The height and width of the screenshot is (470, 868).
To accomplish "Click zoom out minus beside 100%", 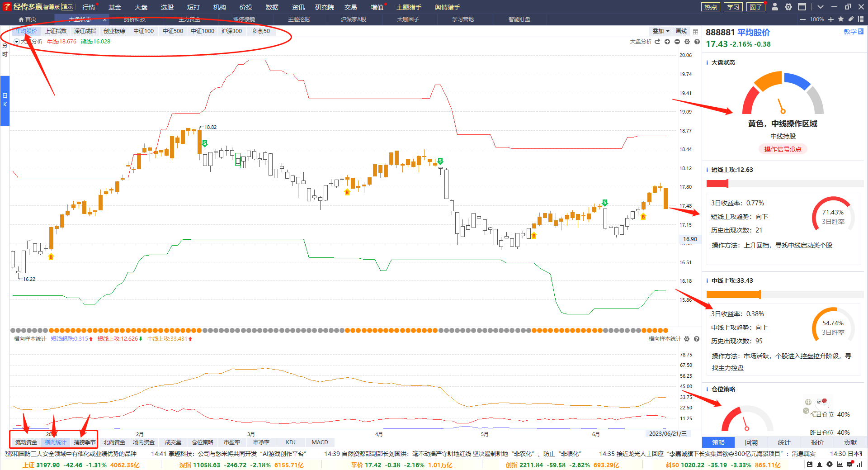I will coord(803,19).
